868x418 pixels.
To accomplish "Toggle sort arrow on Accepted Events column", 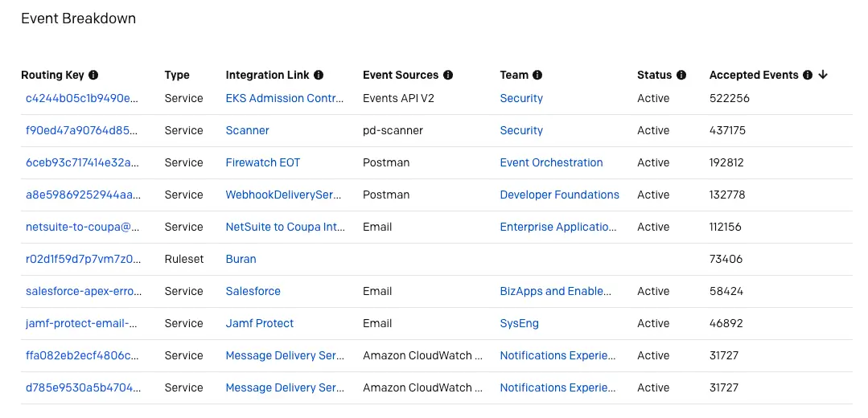I will [823, 75].
